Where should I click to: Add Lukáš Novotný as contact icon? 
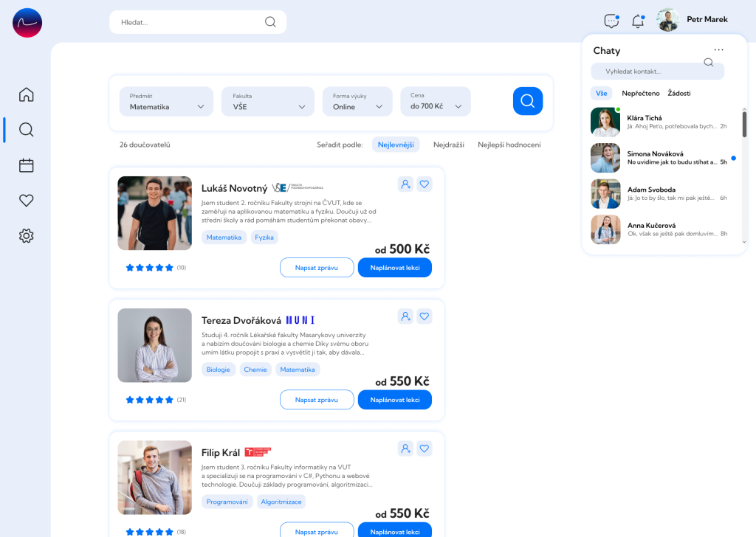tap(405, 184)
